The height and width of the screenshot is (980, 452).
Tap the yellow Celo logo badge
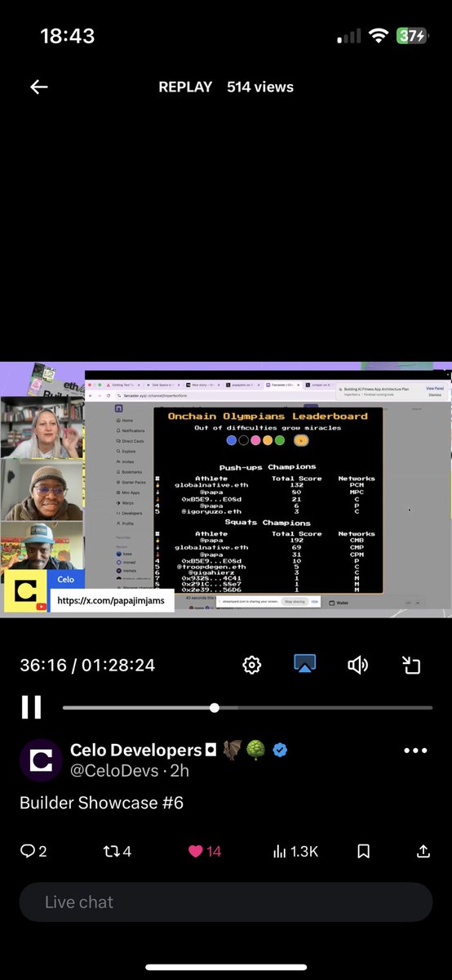tap(25, 591)
